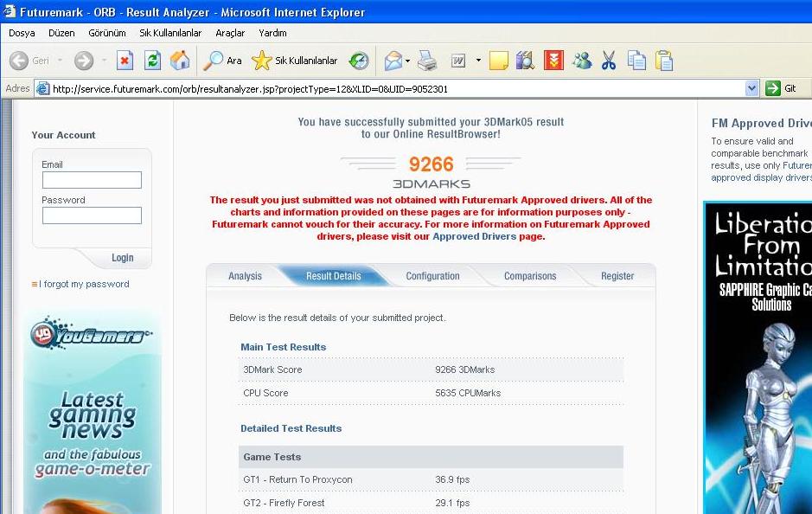This screenshot has width=812, height=514.
Task: Click the '3DMark Score' row label
Action: point(272,369)
